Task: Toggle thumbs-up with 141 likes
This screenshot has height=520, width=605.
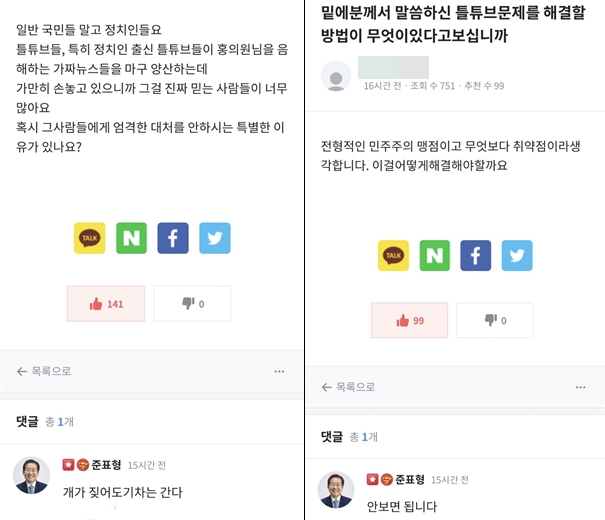Action: click(106, 304)
